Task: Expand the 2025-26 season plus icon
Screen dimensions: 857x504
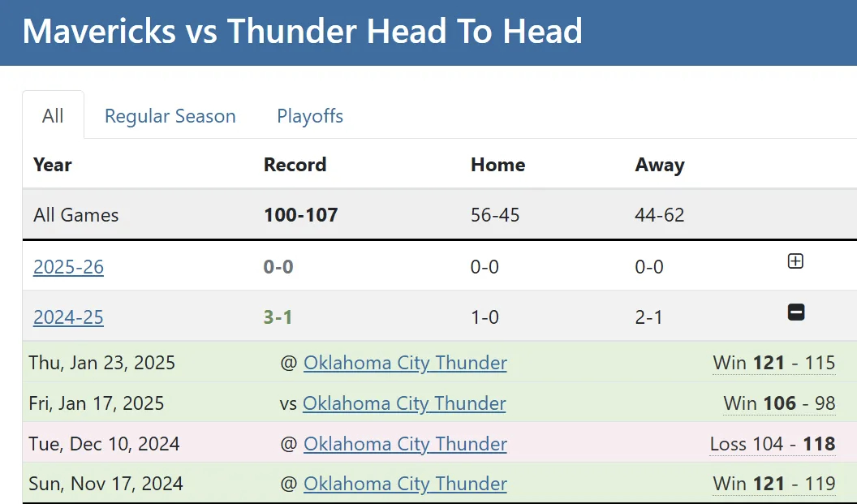Action: click(x=795, y=261)
